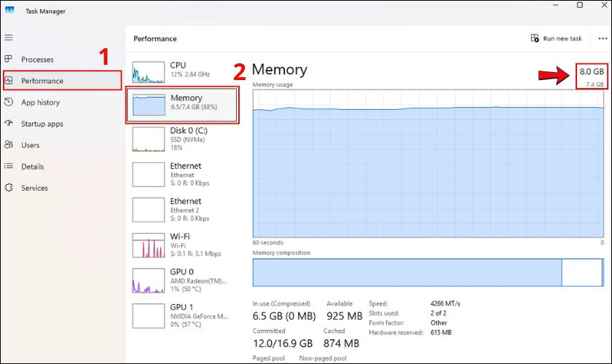
Task: Select Ethernet 2 graph thumbnail
Action: pos(149,210)
